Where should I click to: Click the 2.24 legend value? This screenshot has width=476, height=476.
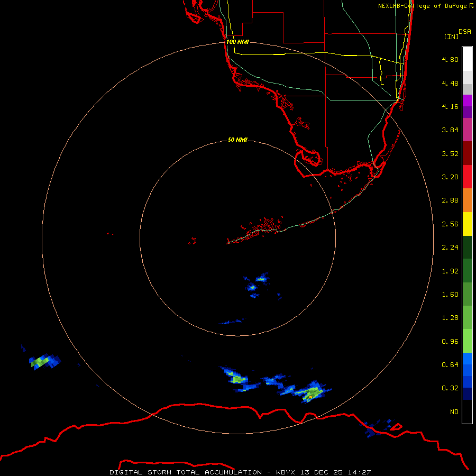click(450, 248)
